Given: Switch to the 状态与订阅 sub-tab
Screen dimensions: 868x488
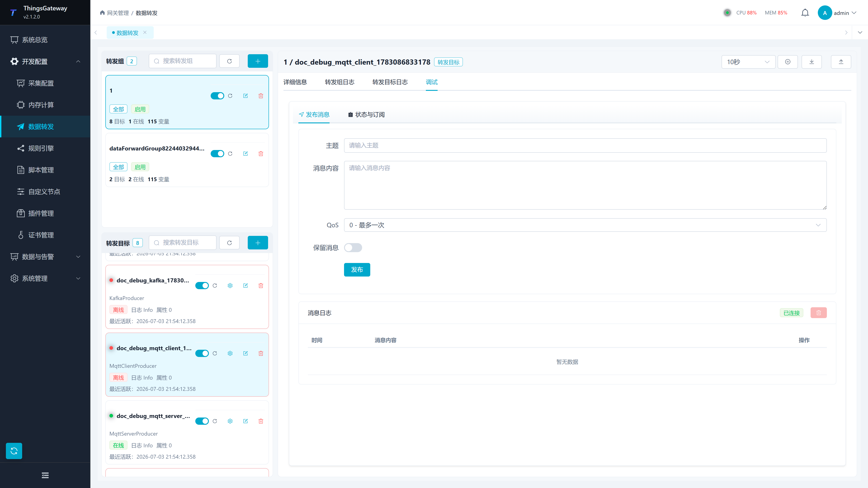Looking at the screenshot, I should point(366,115).
